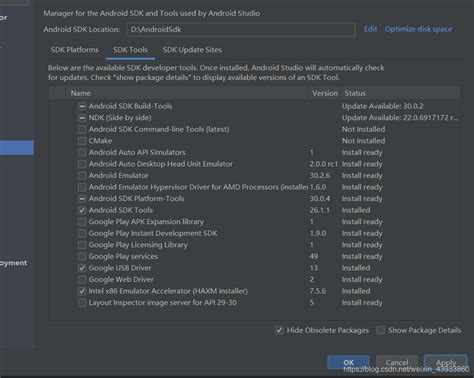Click the Apply button
The width and height of the screenshot is (474, 378).
(446, 362)
